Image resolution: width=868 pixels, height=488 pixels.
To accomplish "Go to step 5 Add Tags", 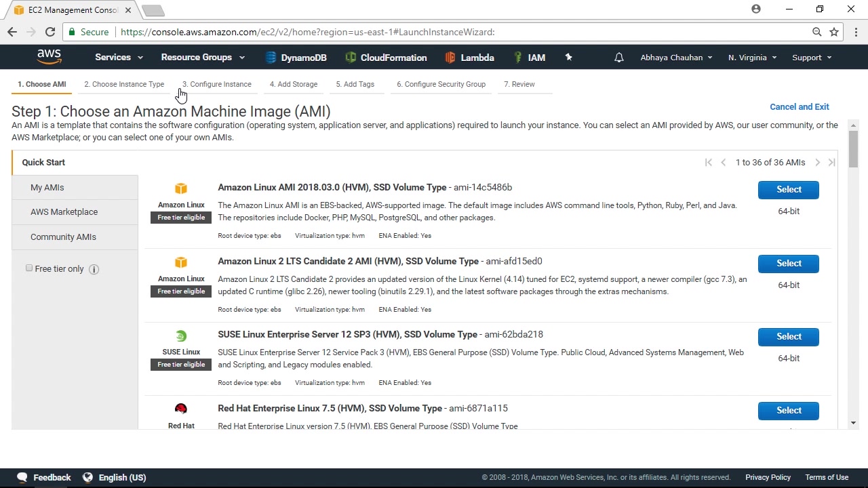I will [x=355, y=84].
